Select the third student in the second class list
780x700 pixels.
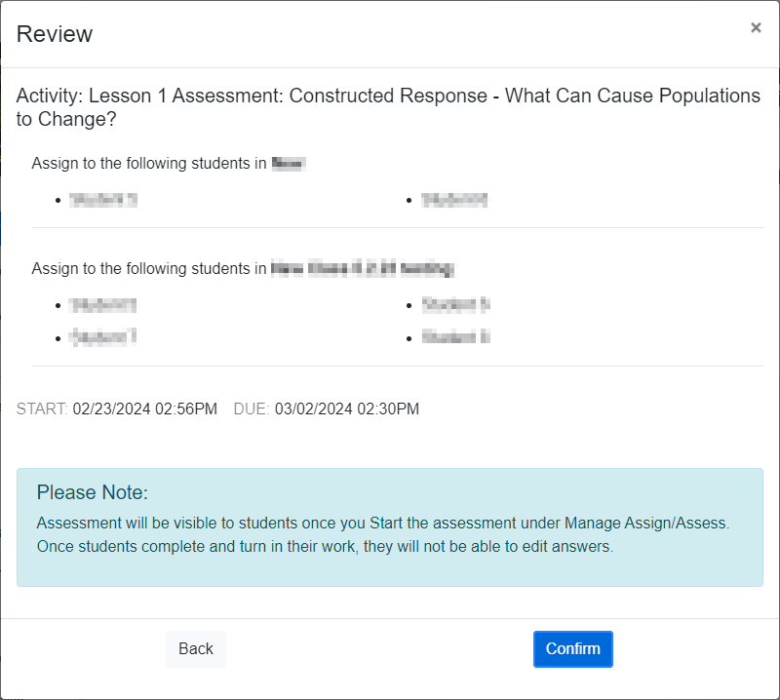coord(100,337)
